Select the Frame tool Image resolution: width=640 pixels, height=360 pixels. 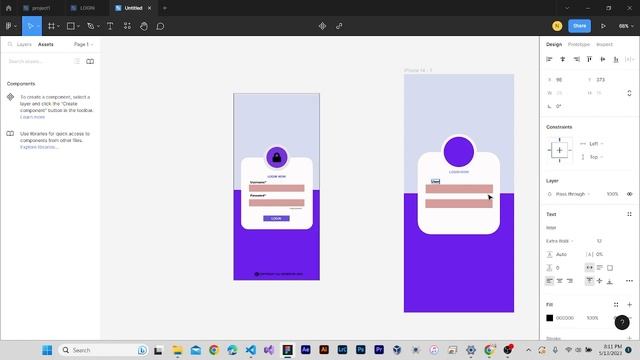click(51, 26)
